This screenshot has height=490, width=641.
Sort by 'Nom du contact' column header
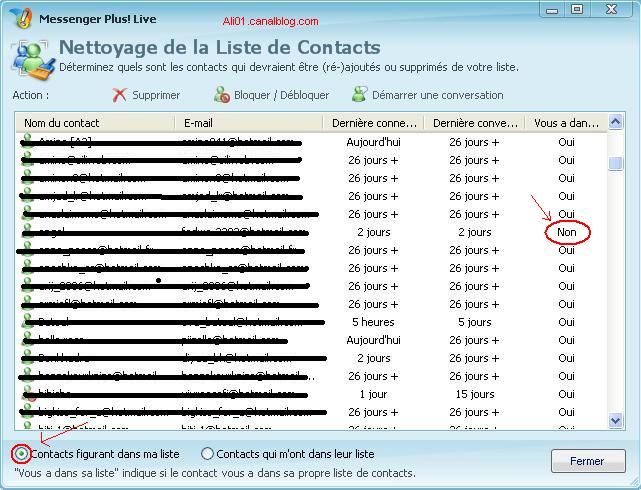coord(95,123)
